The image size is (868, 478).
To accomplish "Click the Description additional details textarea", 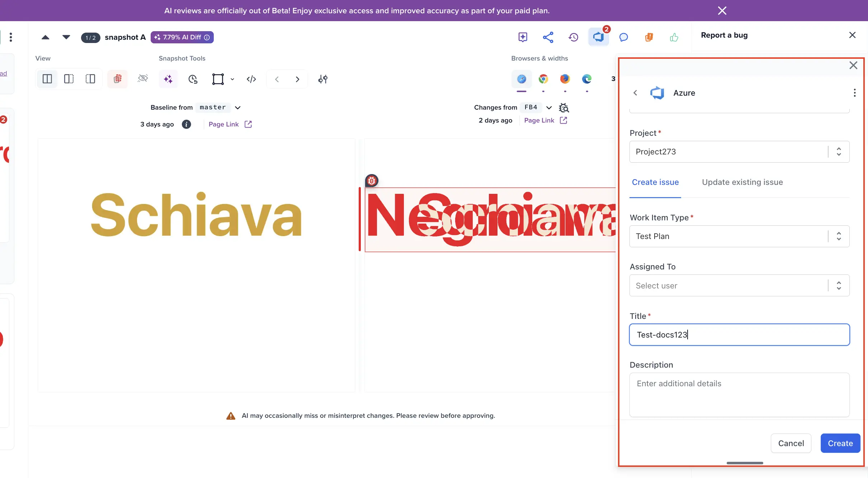I will (x=739, y=395).
